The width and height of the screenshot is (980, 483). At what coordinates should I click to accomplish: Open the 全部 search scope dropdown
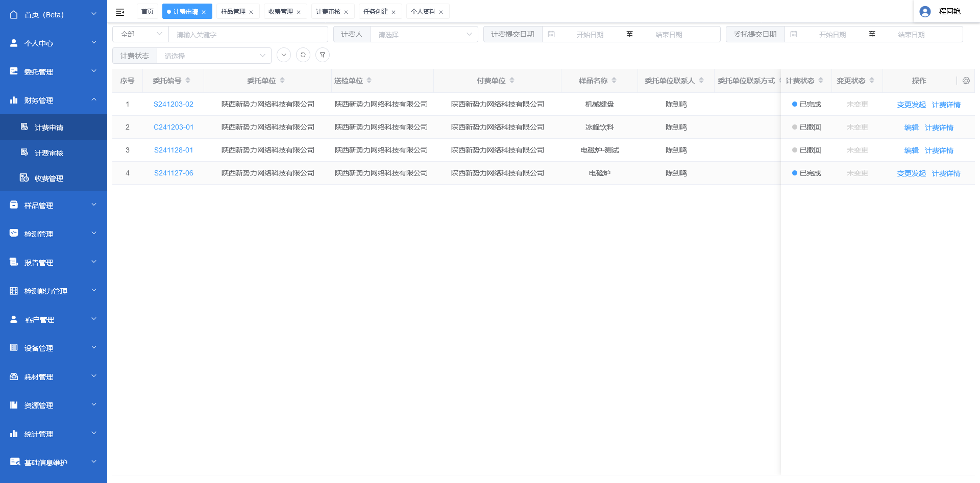pyautogui.click(x=140, y=34)
